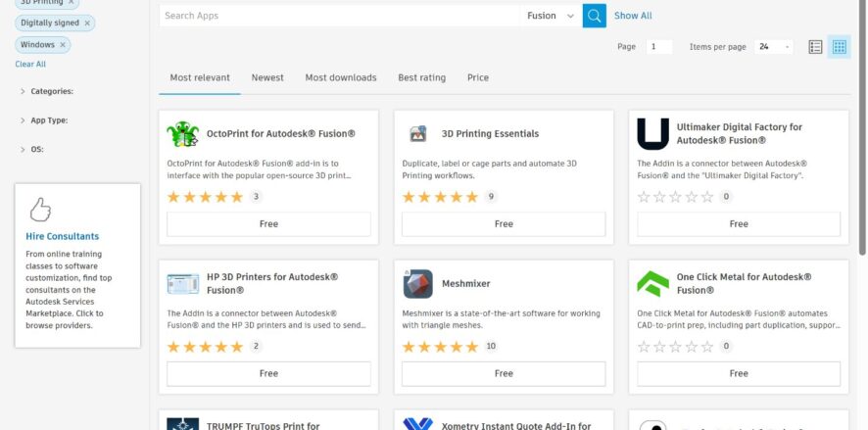
Task: Open the Items per page dropdown
Action: [773, 47]
